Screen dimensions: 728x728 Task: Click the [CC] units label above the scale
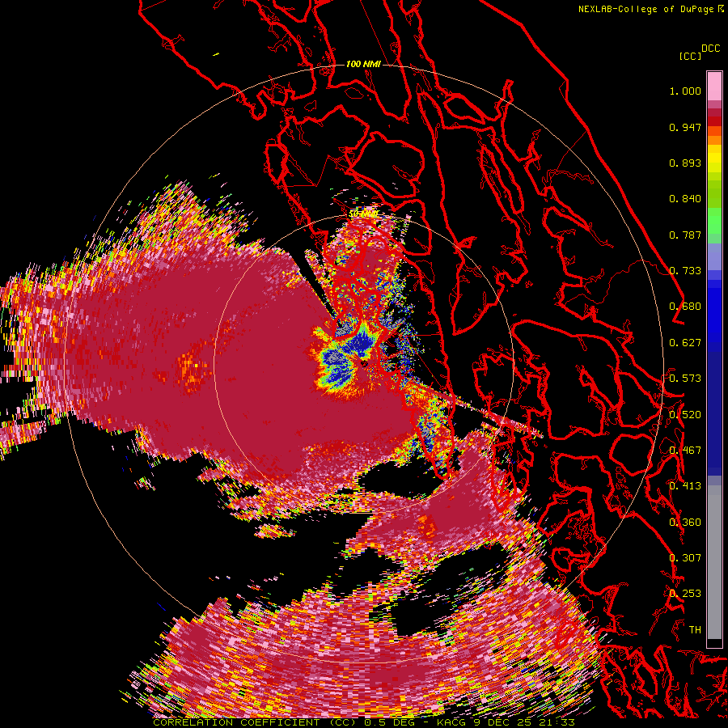click(x=691, y=56)
